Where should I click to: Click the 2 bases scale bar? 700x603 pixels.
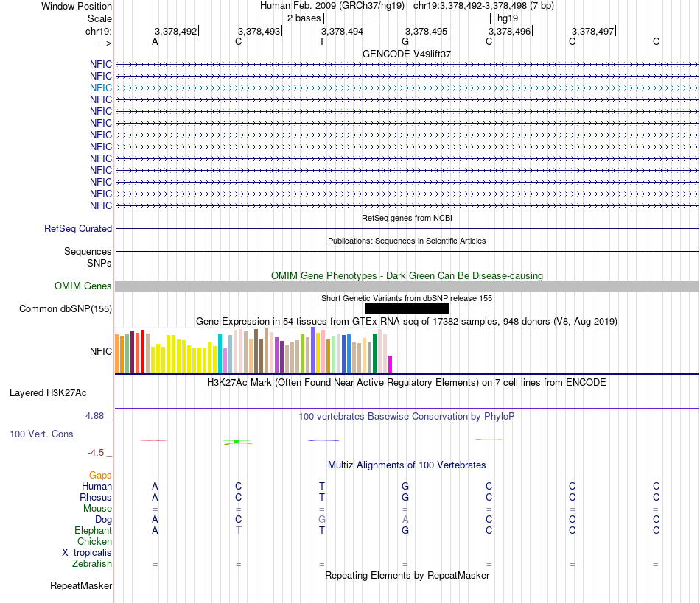[407, 18]
